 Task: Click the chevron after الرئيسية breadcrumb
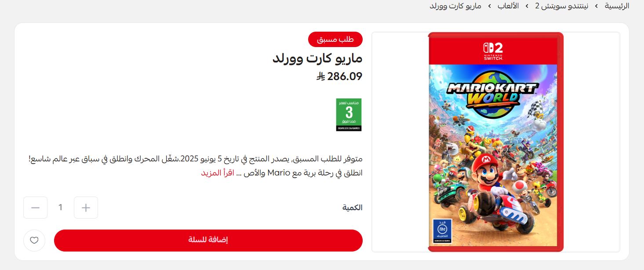coord(597,6)
